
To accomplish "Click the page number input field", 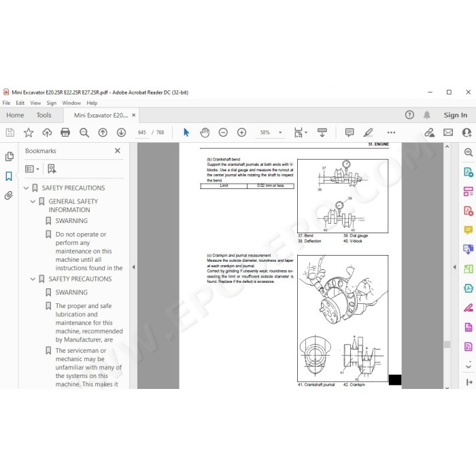I will pos(141,133).
